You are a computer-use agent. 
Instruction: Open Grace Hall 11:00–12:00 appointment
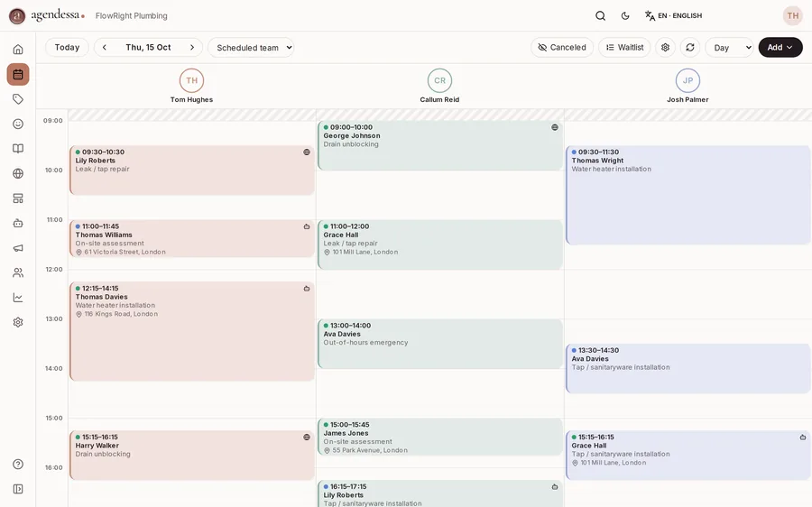coord(439,244)
